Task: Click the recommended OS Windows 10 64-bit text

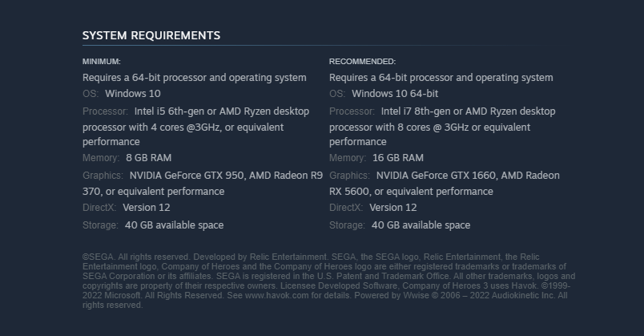Action: click(395, 94)
